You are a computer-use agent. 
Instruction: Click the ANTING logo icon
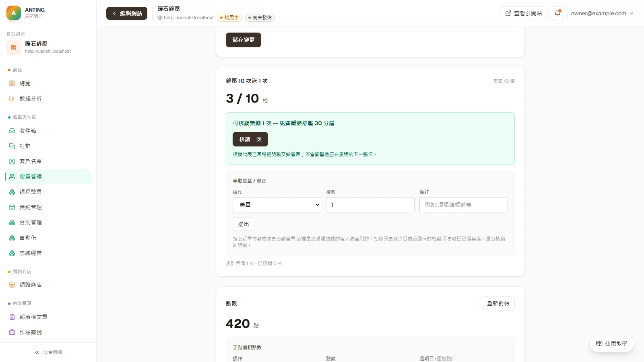click(x=14, y=13)
